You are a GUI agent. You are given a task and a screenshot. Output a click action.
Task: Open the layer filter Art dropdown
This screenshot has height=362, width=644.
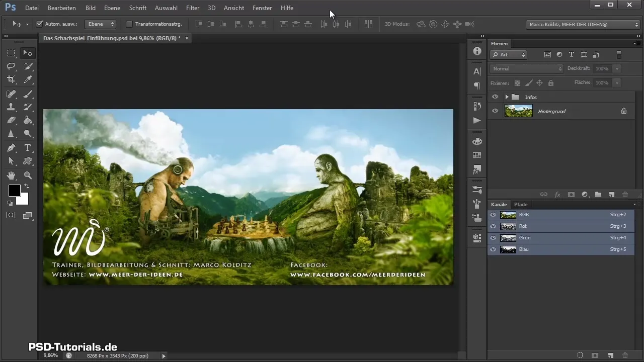tap(509, 55)
